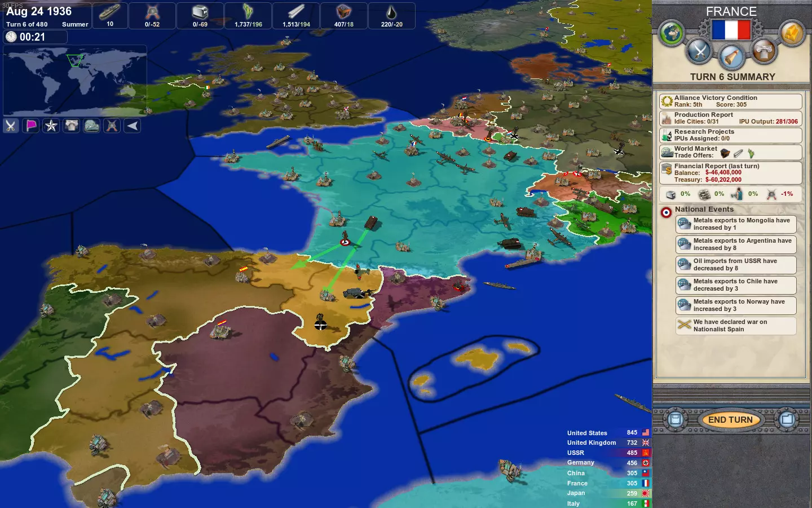Viewport: 812px width, 508px height.
Task: Click the metal trade offer icon
Action: pos(738,154)
